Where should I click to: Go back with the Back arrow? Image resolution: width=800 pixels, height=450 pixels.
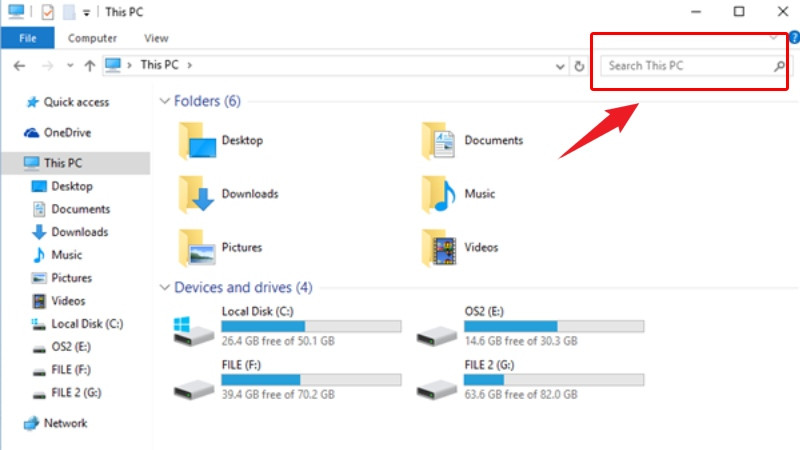19,66
